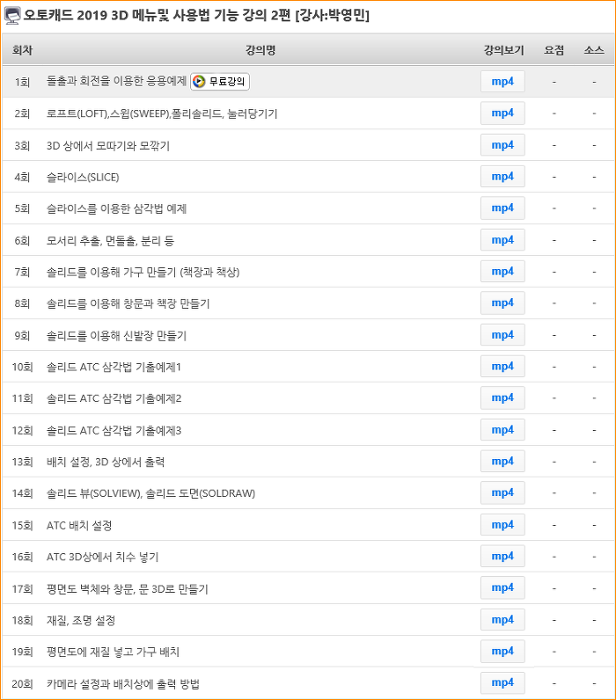Click title 솔리드를 이용해 창문과 책장 만들기

pyautogui.click(x=128, y=303)
